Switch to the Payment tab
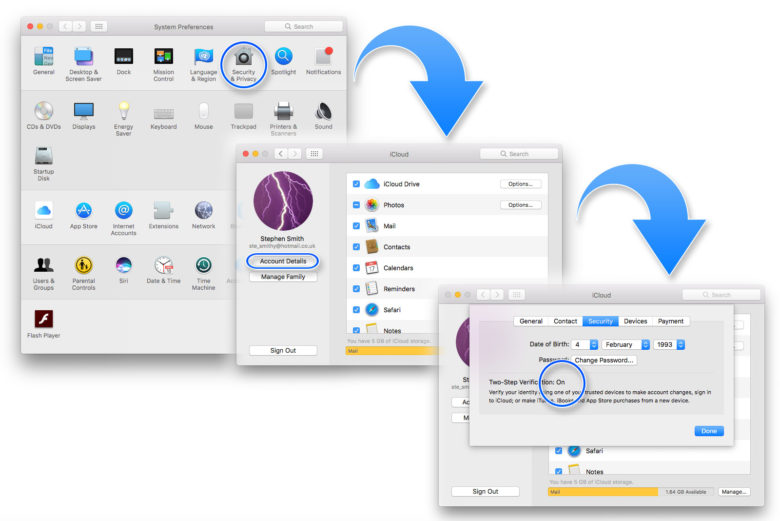This screenshot has height=521, width=780. click(x=671, y=321)
